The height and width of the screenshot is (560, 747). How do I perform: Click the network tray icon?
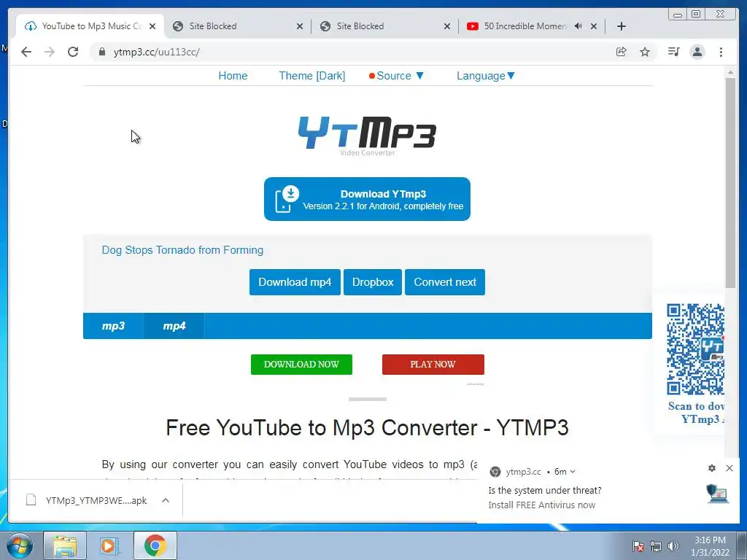point(656,546)
